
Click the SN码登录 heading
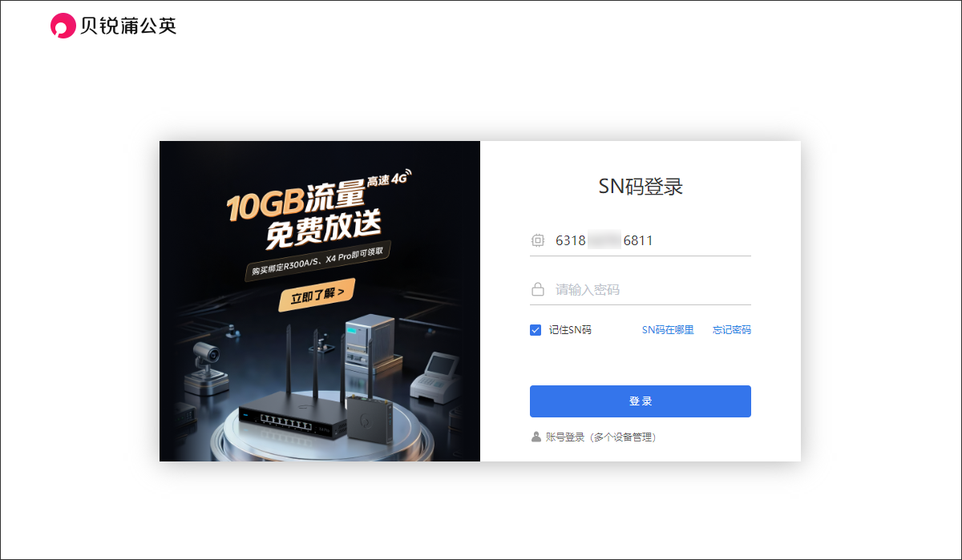tap(641, 187)
